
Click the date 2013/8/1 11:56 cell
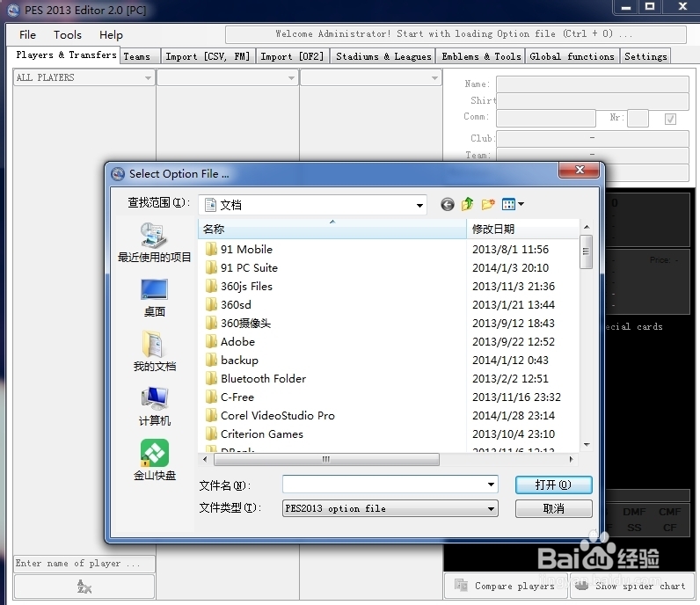coord(510,249)
